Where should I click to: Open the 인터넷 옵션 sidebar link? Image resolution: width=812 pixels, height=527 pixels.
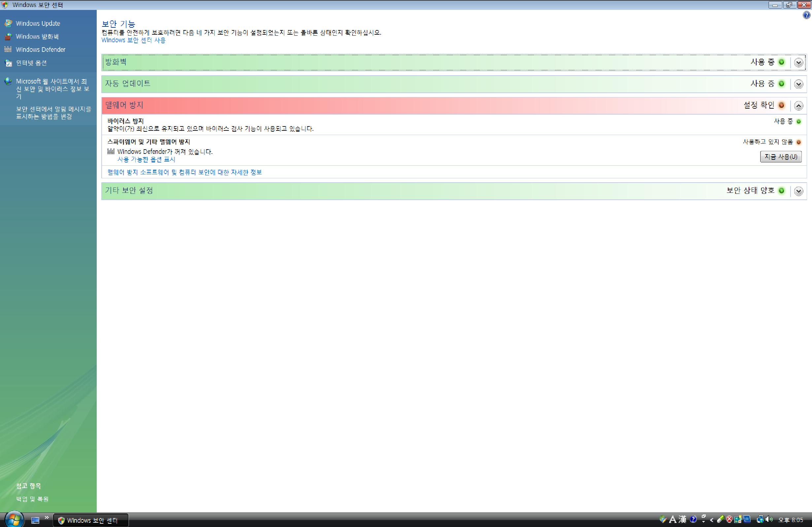pyautogui.click(x=31, y=63)
